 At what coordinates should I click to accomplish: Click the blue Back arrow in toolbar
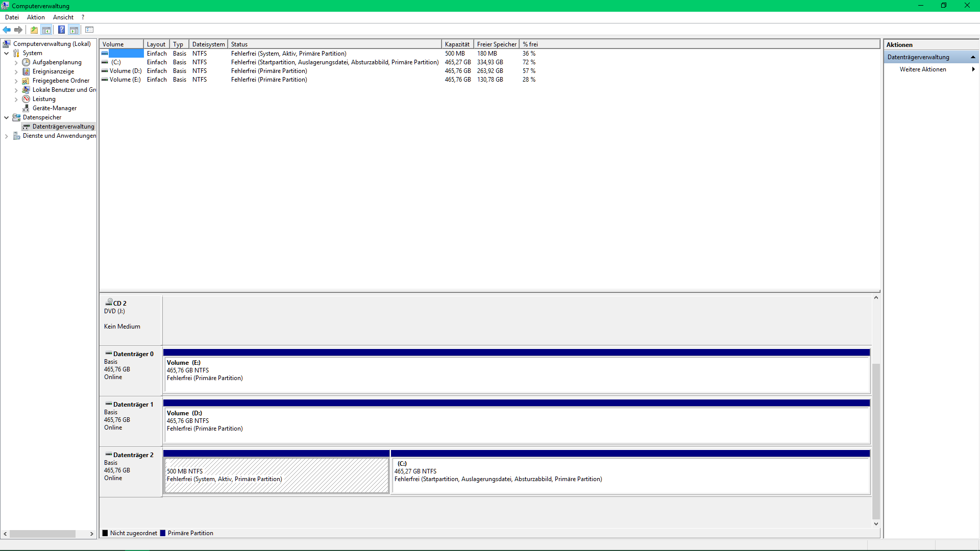click(x=7, y=30)
